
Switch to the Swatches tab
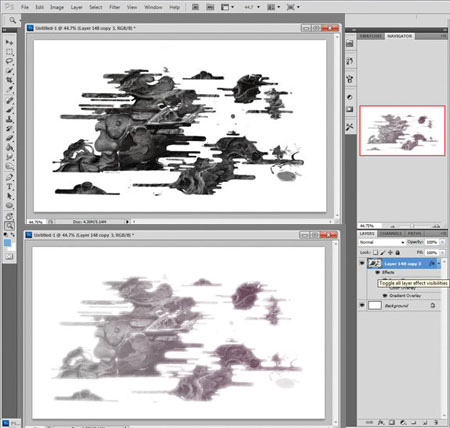[371, 36]
